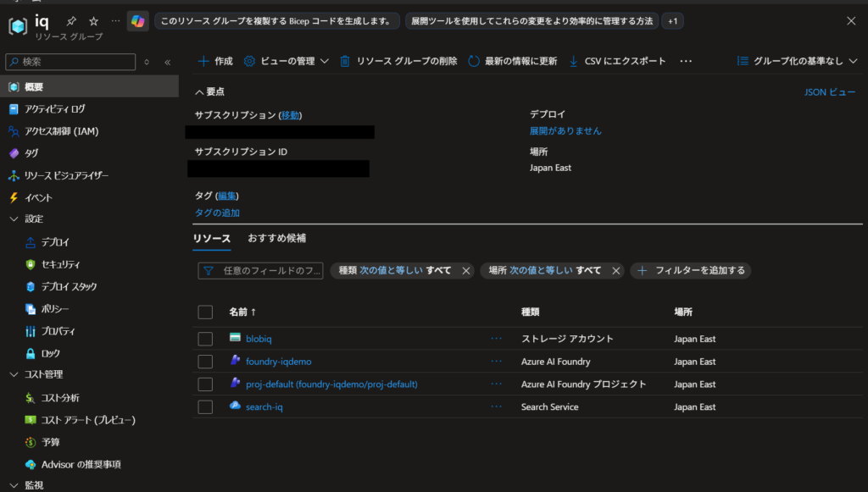The height and width of the screenshot is (492, 868).
Task: Click the JSON ビュー link
Action: pos(829,92)
